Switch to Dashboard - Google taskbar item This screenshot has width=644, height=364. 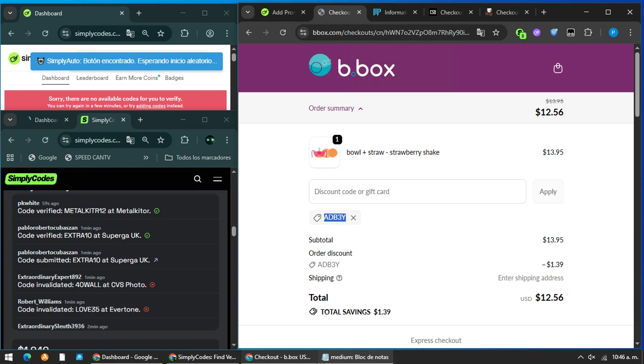click(126, 357)
